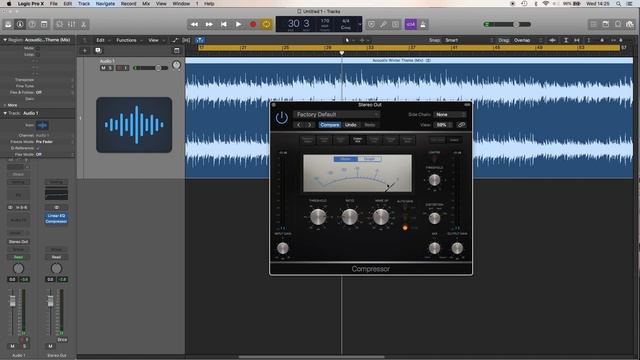
Task: Select previous preset arrow in Compressor
Action: coord(299,125)
